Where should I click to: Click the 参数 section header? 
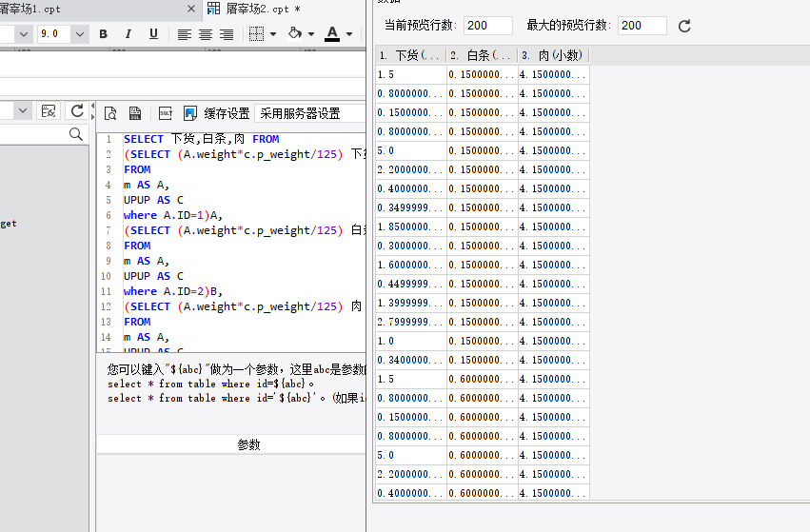pyautogui.click(x=248, y=444)
